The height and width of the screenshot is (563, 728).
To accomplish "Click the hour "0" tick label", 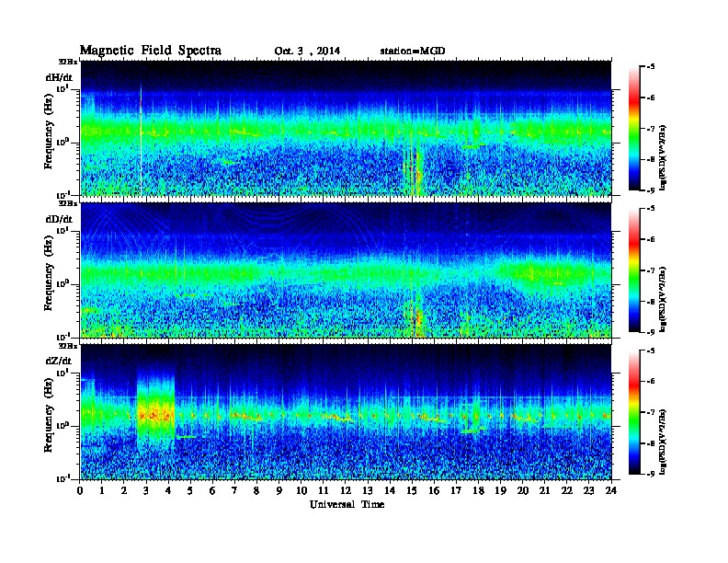I will [x=80, y=491].
